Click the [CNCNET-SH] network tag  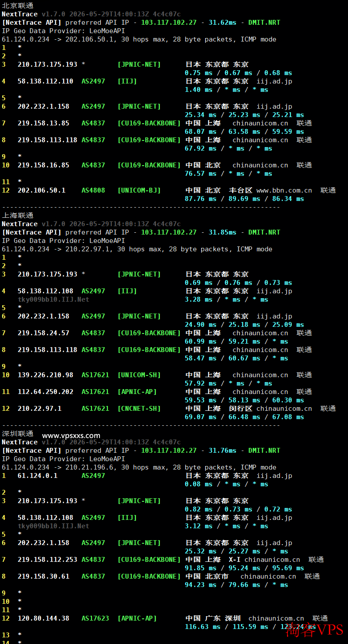coord(139,409)
